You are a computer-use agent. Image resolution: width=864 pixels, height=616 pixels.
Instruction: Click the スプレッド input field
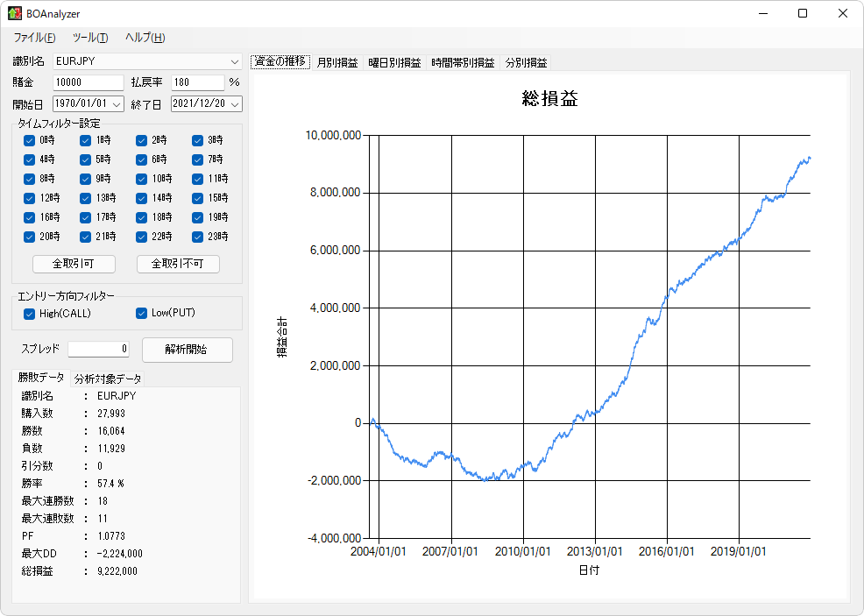[x=99, y=349]
